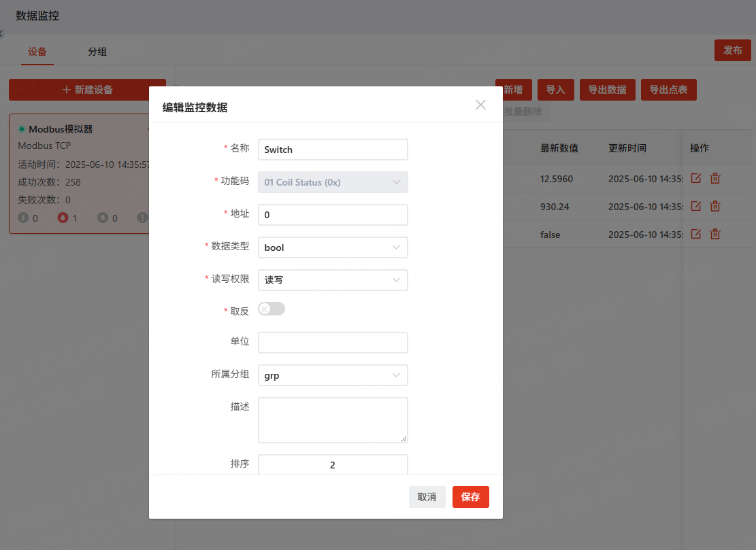Image resolution: width=756 pixels, height=550 pixels.
Task: Expand the 读写权限 dropdown
Action: pos(333,280)
